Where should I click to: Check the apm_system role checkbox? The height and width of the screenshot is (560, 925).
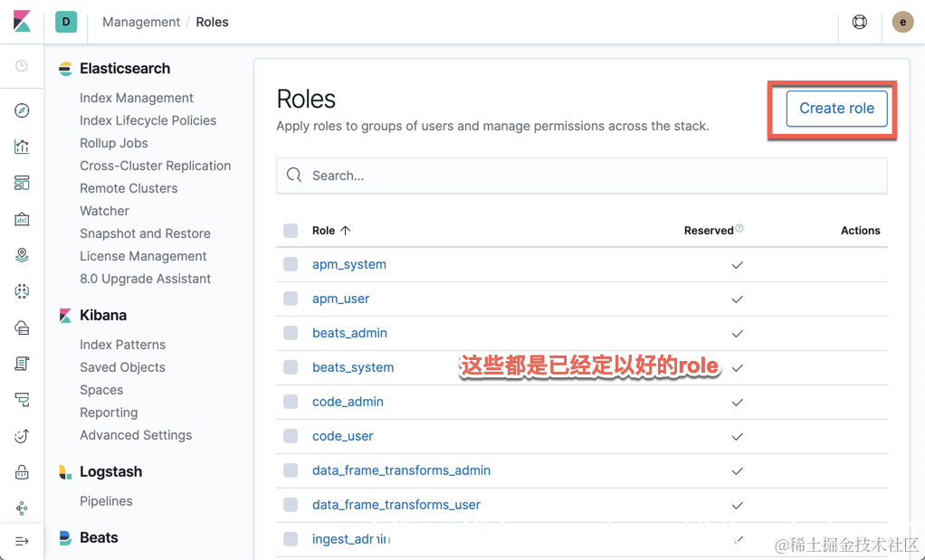[x=291, y=264]
